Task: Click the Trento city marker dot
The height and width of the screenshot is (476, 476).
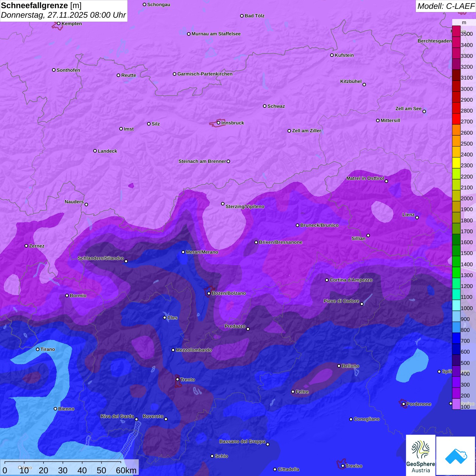Action: (x=177, y=379)
